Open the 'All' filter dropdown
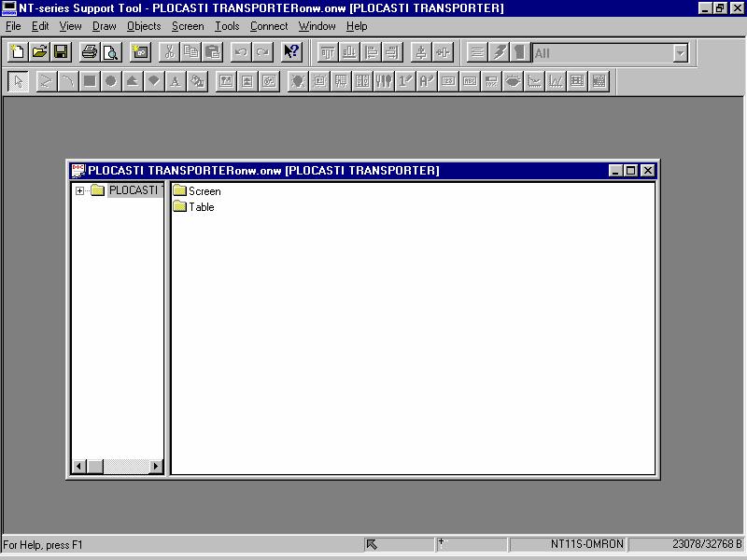 click(x=681, y=53)
